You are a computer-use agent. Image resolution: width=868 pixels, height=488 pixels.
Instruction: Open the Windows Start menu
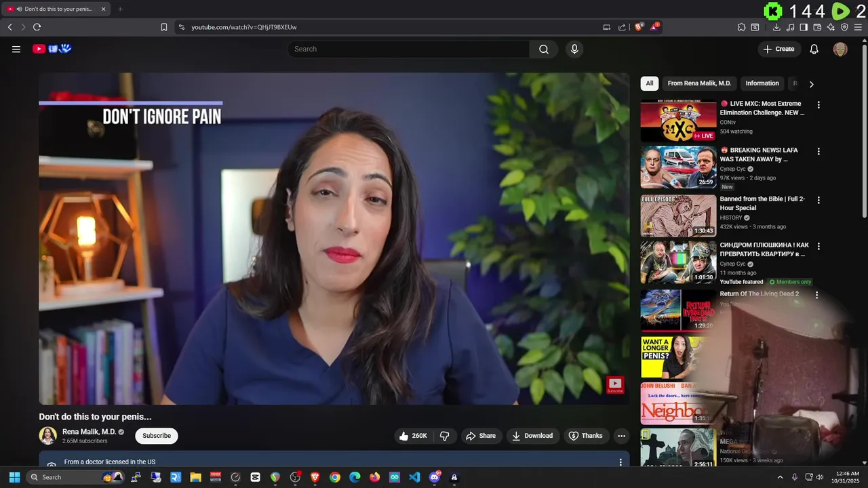(14, 477)
